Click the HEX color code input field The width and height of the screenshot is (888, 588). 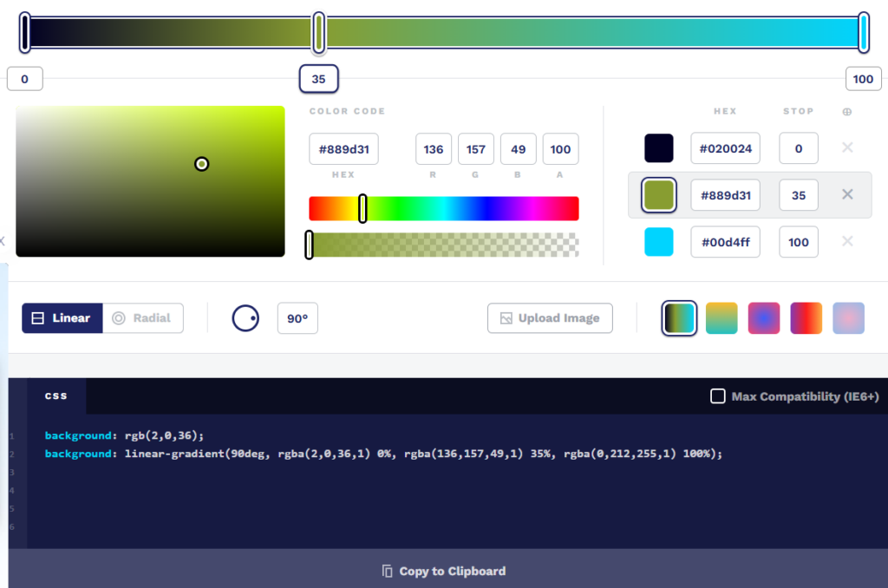click(x=343, y=149)
